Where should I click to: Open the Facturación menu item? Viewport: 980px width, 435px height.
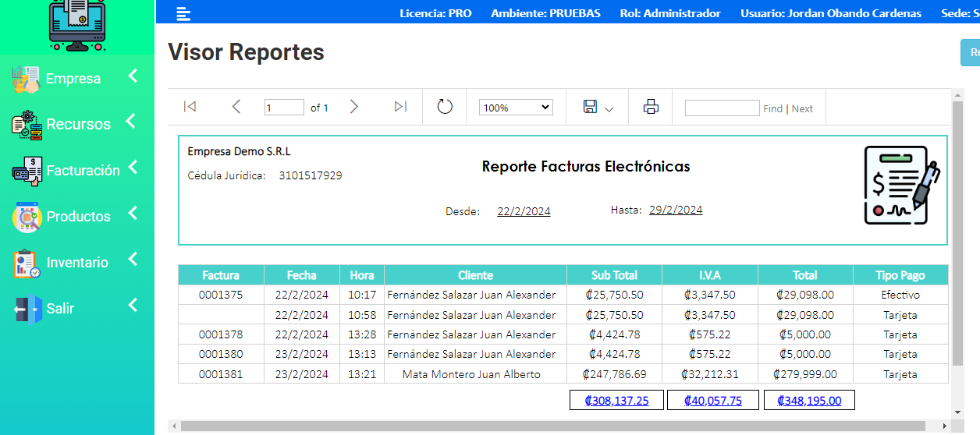pyautogui.click(x=83, y=171)
